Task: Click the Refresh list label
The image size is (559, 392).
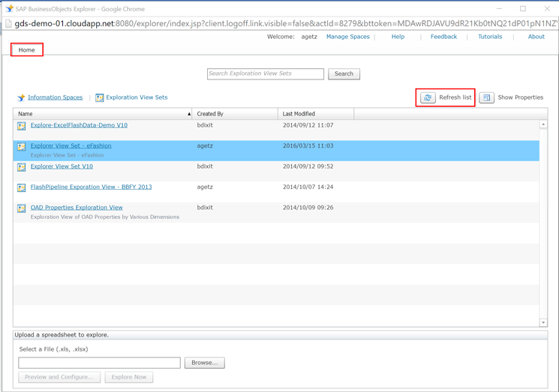Action: 455,97
